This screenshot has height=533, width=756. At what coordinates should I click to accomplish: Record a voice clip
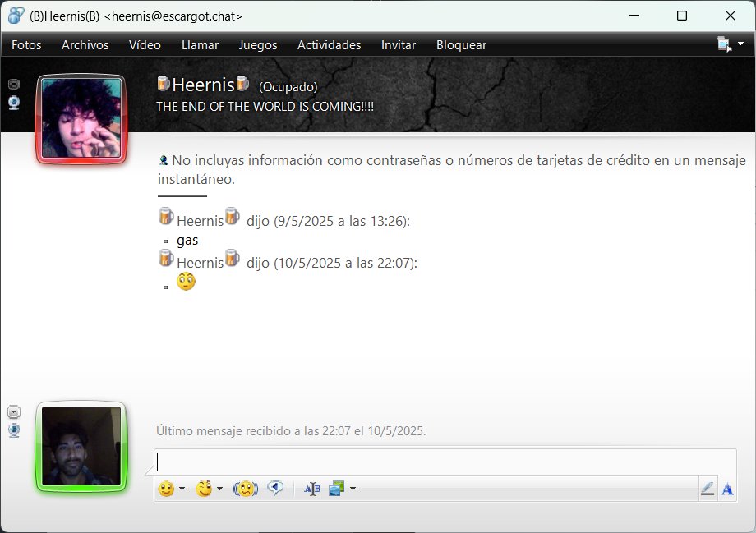click(x=276, y=488)
